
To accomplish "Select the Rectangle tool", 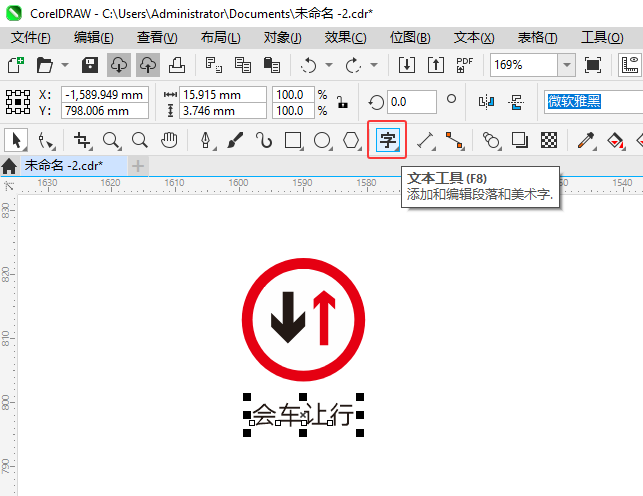I will pyautogui.click(x=293, y=140).
